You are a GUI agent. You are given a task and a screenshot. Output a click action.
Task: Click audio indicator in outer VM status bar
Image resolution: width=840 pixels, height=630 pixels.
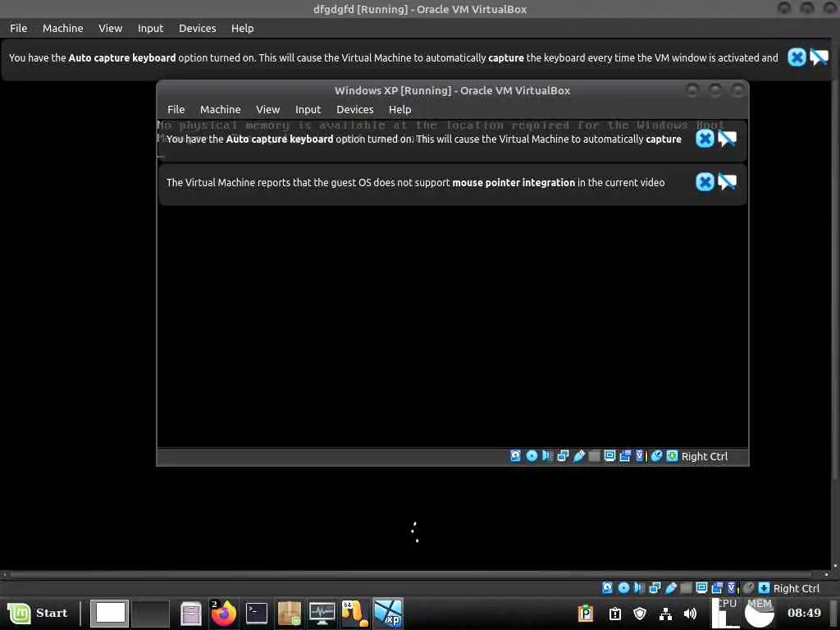coord(639,587)
